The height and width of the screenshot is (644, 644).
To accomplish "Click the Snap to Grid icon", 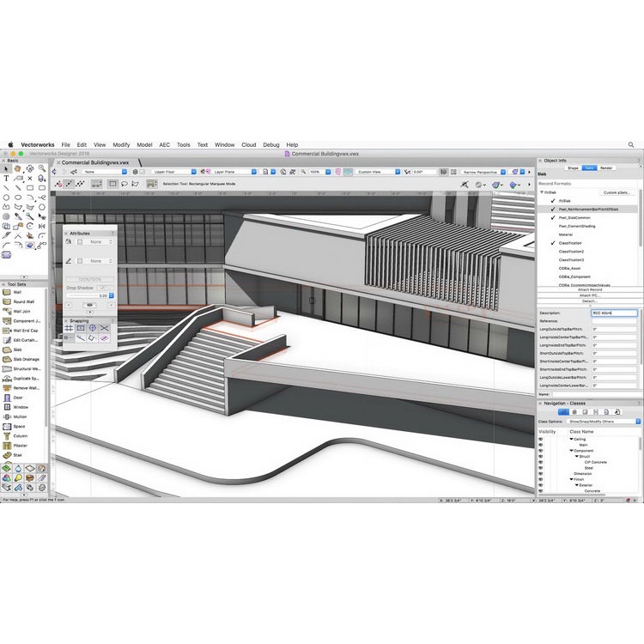I will coord(69,328).
